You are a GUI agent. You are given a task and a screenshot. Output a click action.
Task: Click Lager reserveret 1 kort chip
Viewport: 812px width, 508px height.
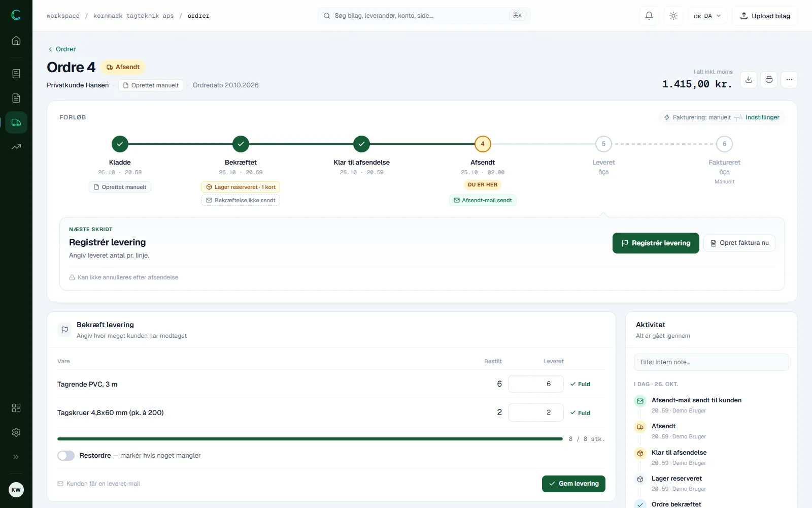(x=241, y=187)
